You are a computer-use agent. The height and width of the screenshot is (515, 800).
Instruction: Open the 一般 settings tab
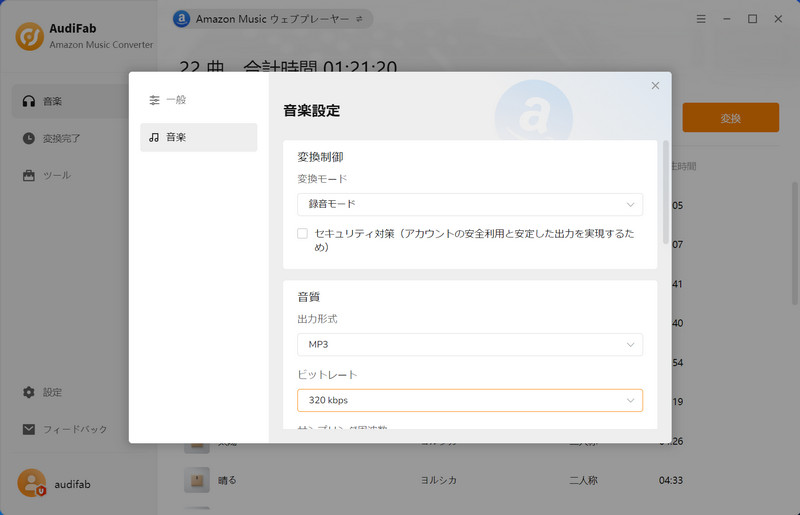click(x=198, y=100)
